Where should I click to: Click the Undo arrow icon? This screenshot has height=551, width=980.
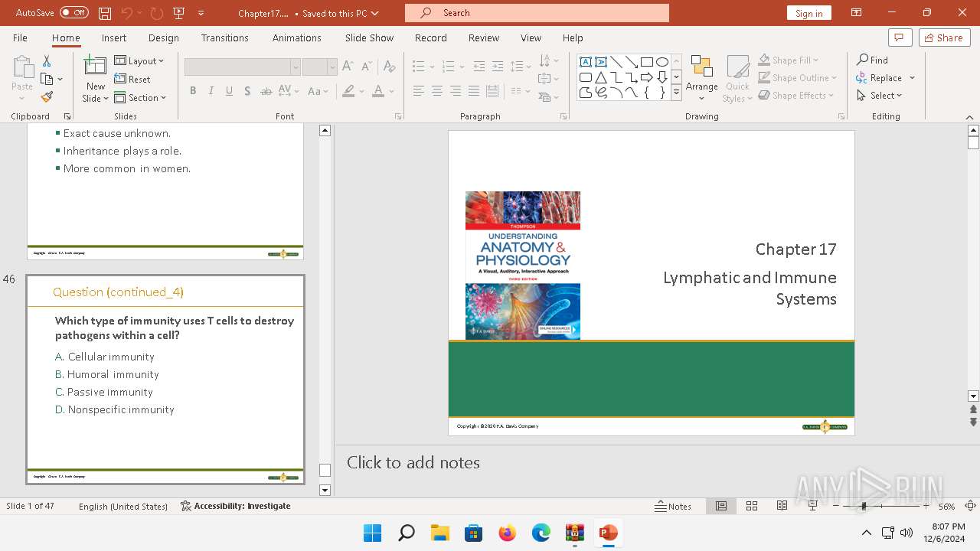pyautogui.click(x=127, y=13)
